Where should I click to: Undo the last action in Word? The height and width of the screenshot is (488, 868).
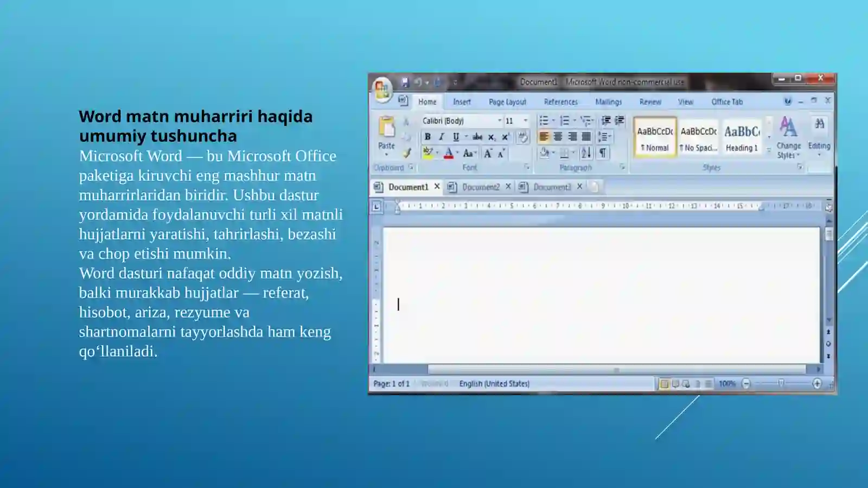click(418, 83)
